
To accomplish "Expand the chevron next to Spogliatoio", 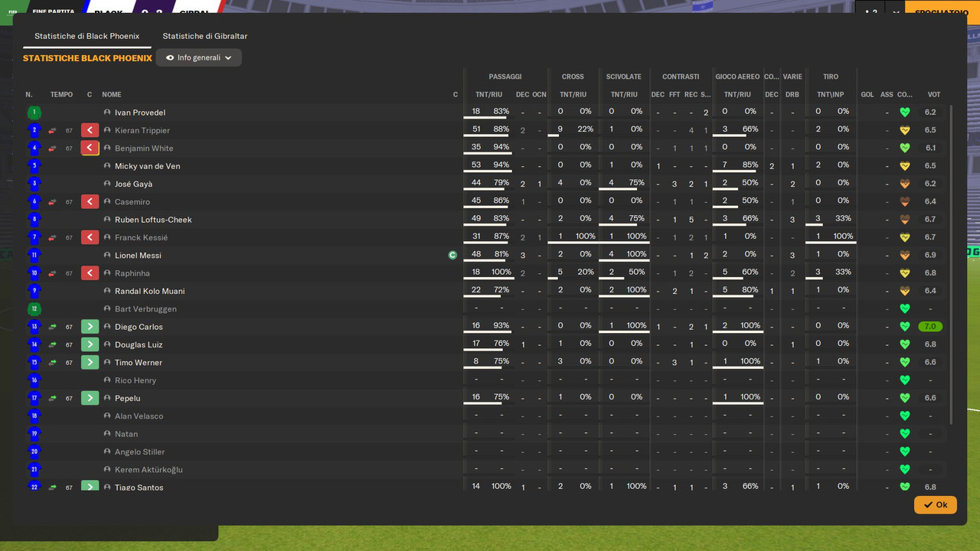I will [896, 13].
